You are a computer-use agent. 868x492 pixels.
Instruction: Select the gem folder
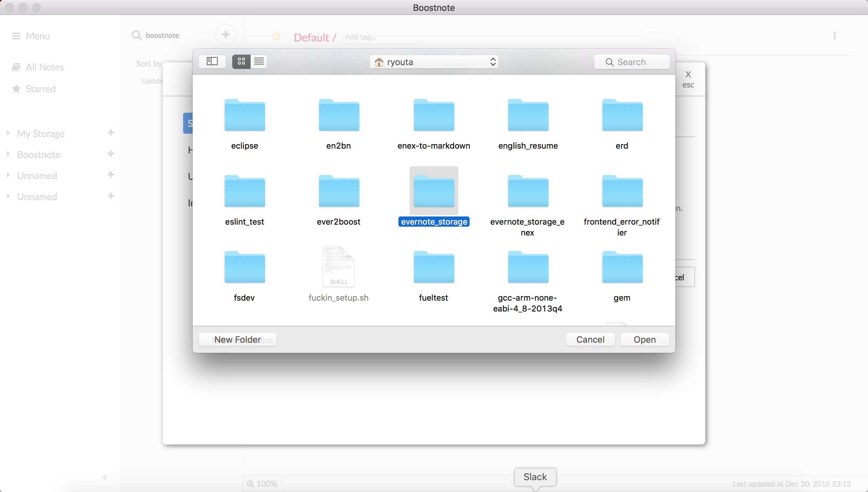622,267
